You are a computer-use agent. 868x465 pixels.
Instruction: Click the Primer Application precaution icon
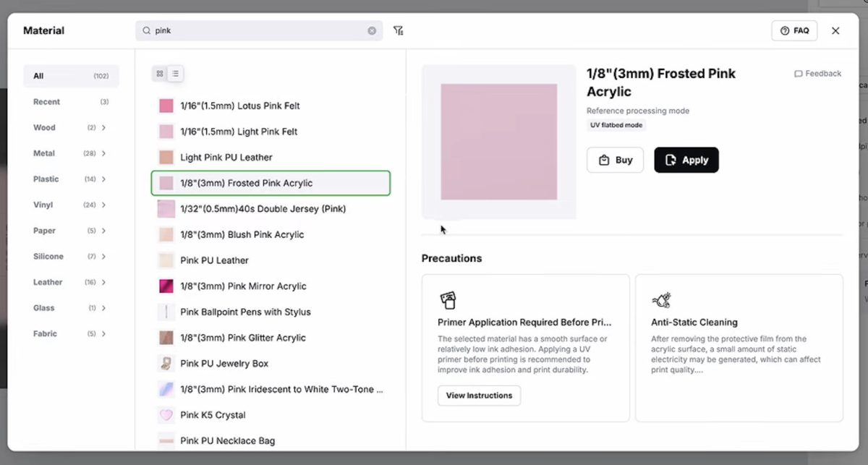[448, 300]
